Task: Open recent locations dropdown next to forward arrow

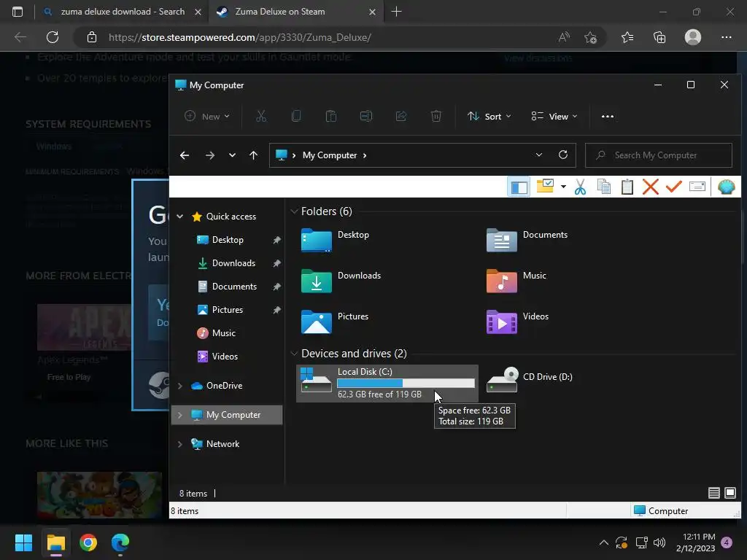Action: (x=232, y=155)
